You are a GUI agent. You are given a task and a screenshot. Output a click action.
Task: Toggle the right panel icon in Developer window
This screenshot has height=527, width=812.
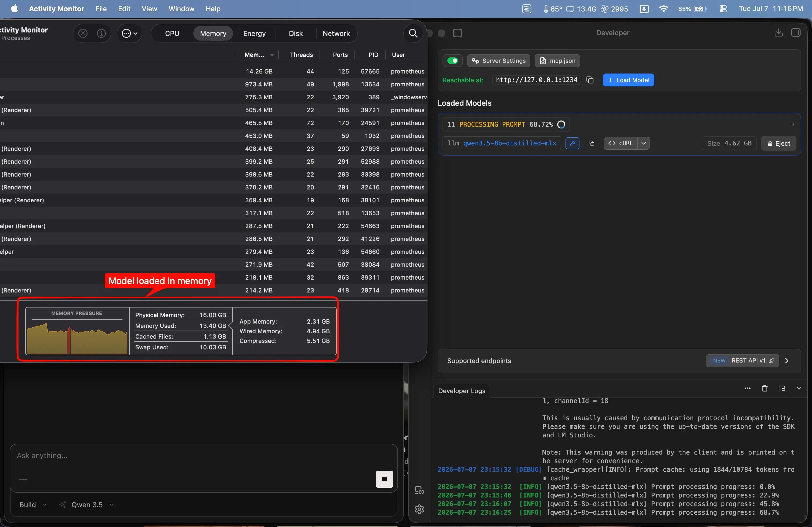point(796,33)
